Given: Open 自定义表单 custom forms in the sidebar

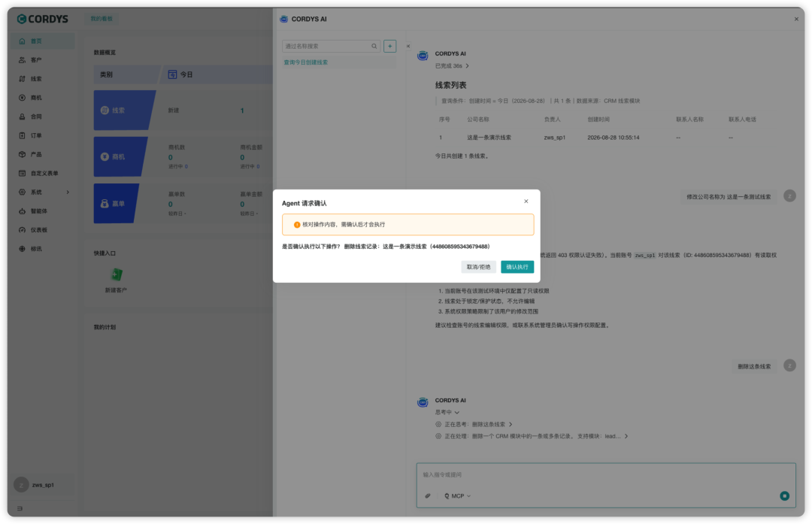Looking at the screenshot, I should click(42, 174).
